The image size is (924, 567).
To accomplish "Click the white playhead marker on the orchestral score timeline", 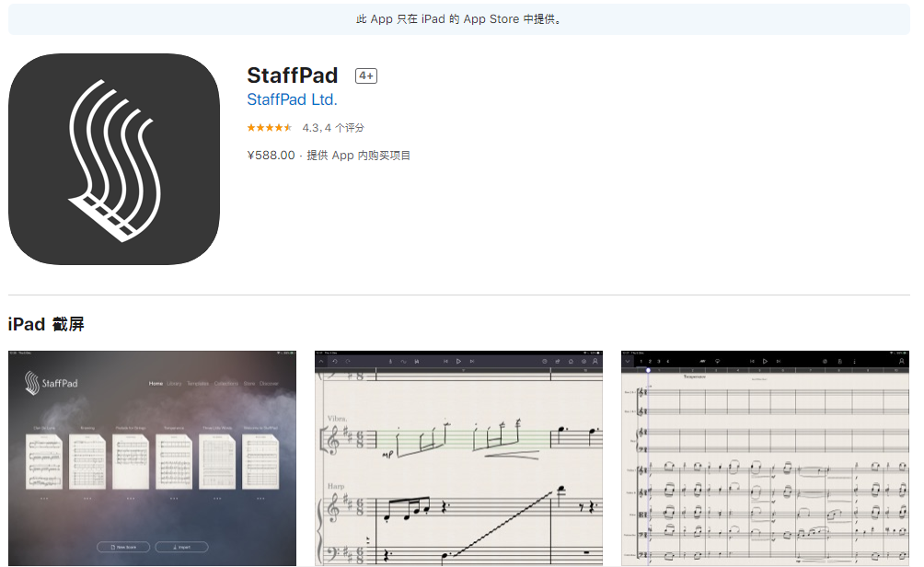I will coord(648,370).
